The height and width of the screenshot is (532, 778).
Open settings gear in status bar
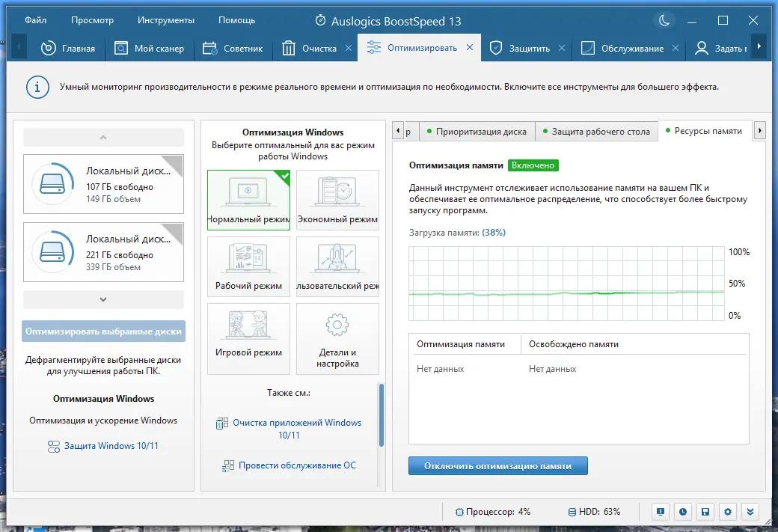click(x=727, y=512)
